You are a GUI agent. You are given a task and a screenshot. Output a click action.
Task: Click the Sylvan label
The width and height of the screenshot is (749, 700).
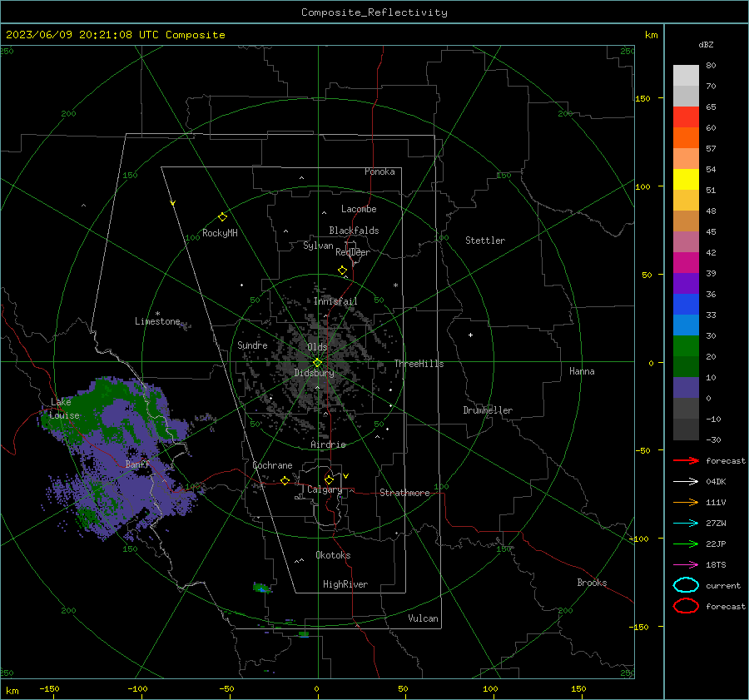tap(318, 246)
